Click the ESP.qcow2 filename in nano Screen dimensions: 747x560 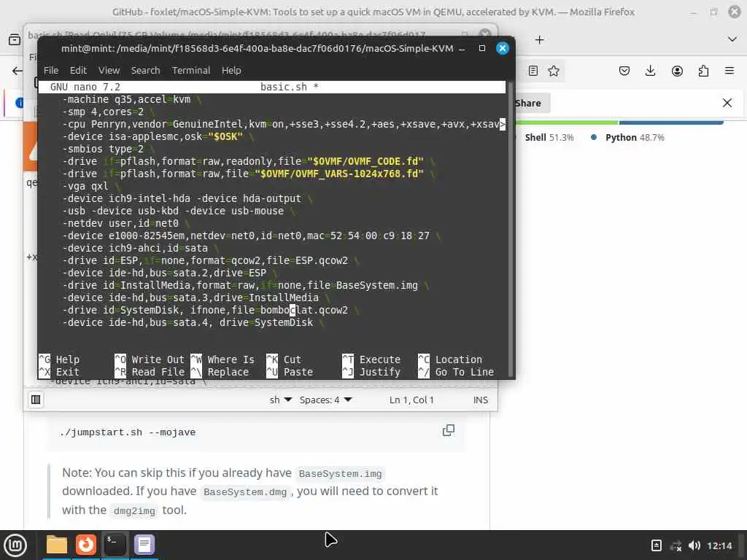point(322,261)
